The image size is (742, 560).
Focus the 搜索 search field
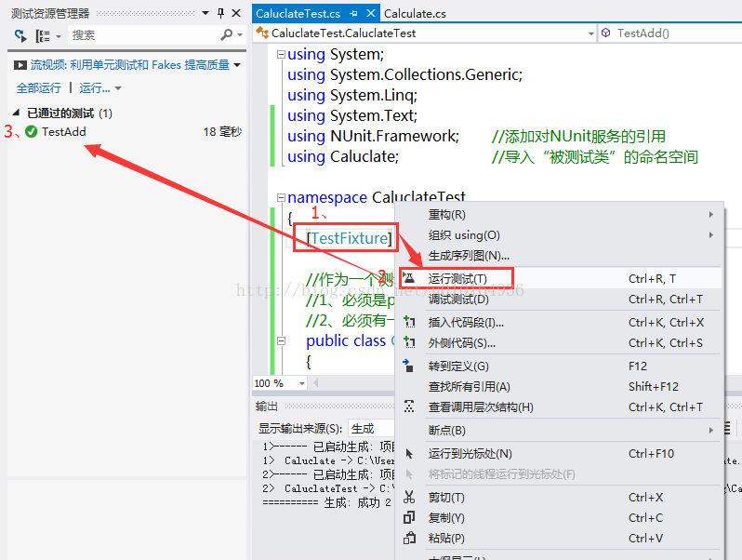coord(143,35)
